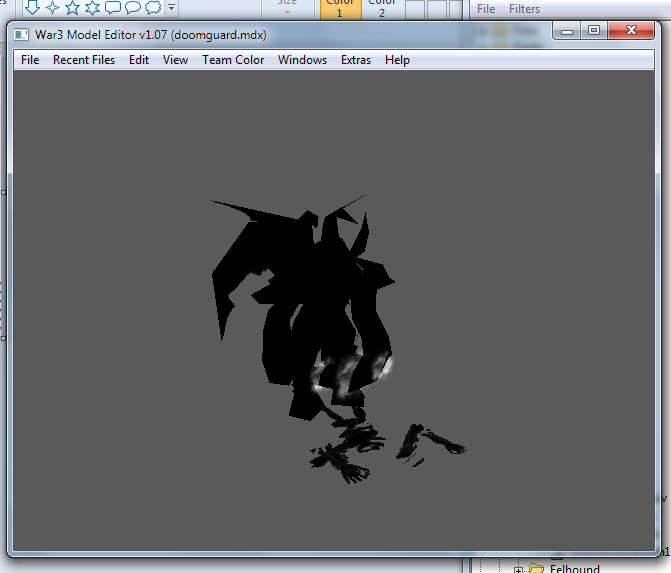This screenshot has width=671, height=573.
Task: Expand the shapes gallery dropdown arrow
Action: (171, 7)
